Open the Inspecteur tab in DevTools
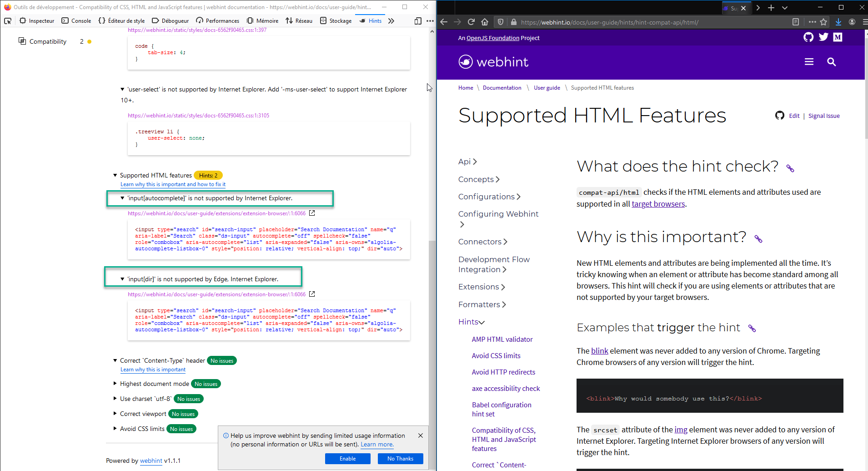Viewport: 868px width, 471px height. (37, 21)
